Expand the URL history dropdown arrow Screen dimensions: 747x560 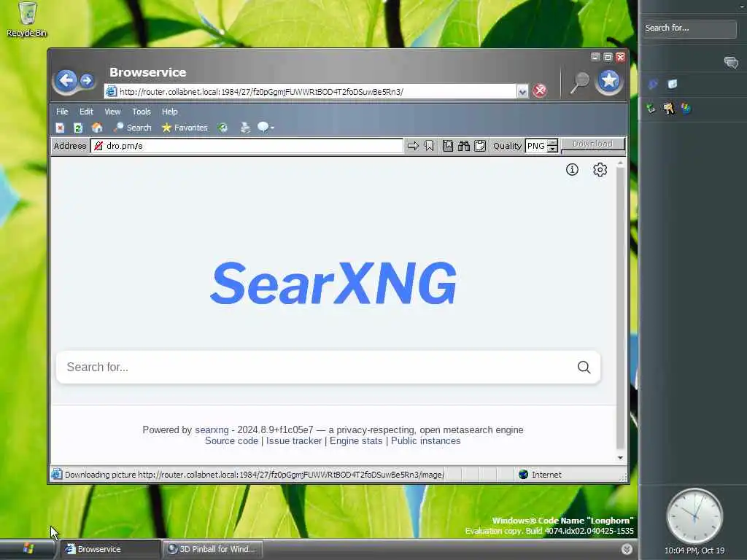522,91
